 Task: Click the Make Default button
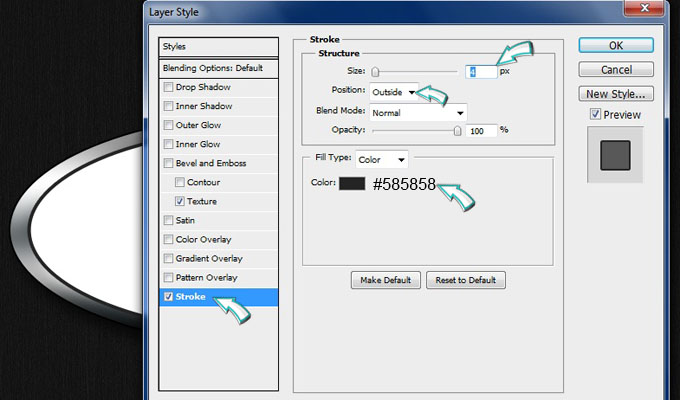[386, 280]
